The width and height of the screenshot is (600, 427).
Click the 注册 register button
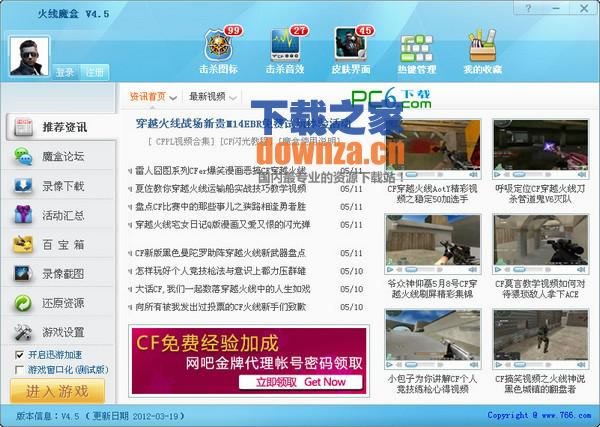pos(94,72)
